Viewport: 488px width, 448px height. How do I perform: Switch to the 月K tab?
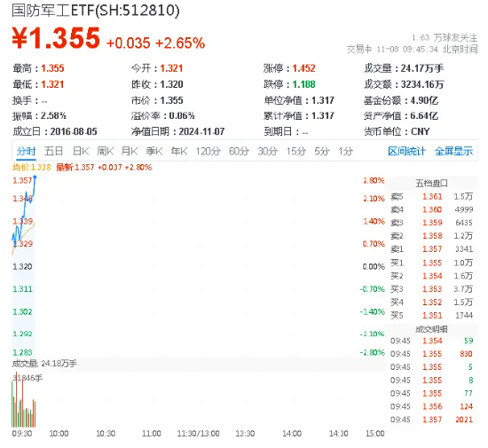130,151
